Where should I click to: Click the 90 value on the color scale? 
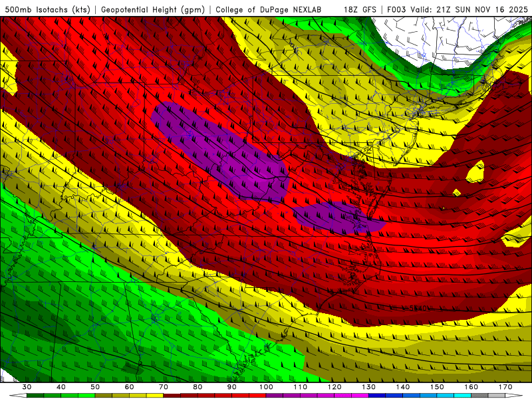pyautogui.click(x=231, y=387)
